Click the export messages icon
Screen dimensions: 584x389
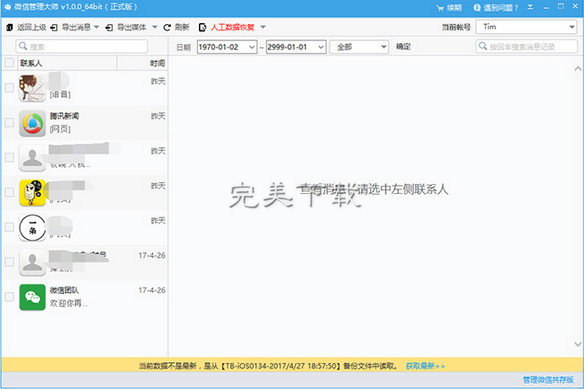tap(54, 27)
